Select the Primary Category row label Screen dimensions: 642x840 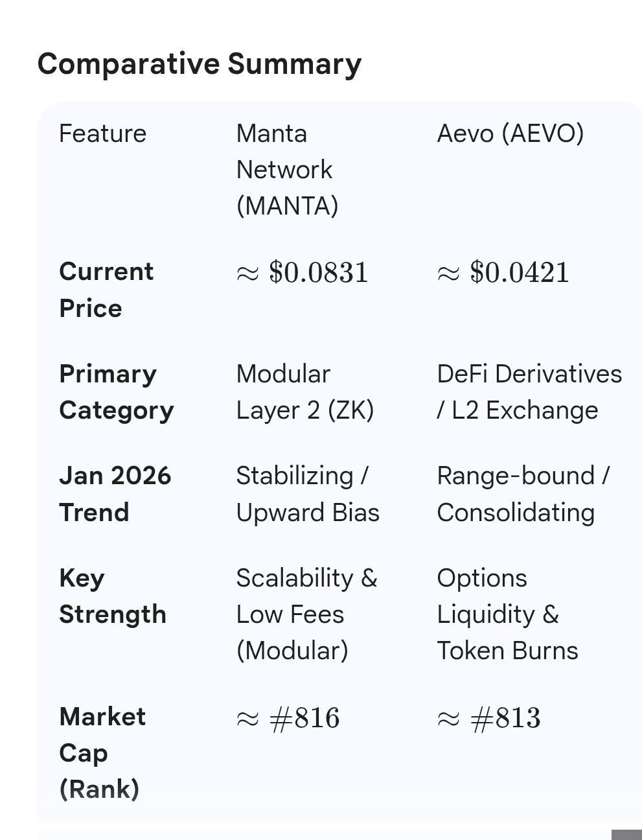[117, 392]
